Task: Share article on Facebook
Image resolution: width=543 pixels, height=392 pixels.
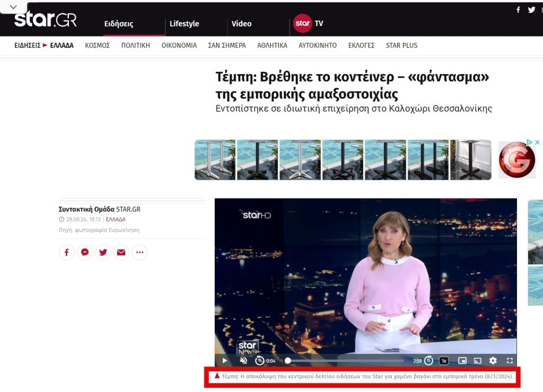Action: click(x=67, y=252)
